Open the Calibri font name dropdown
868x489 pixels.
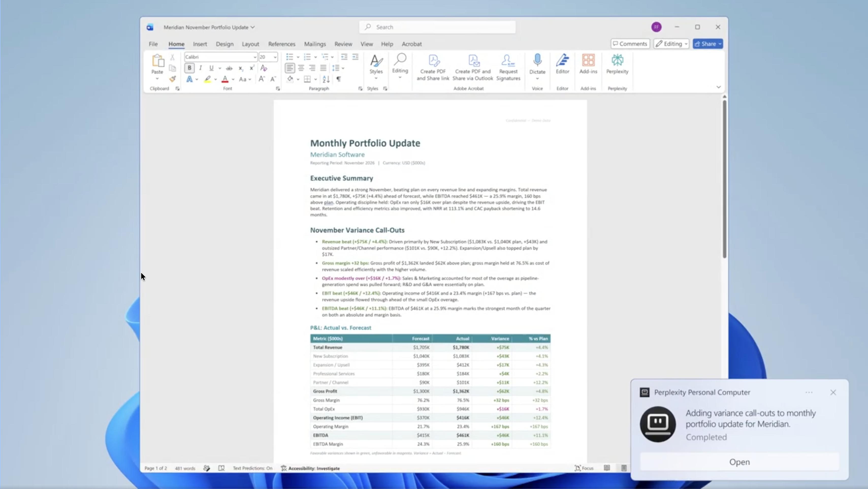coord(255,57)
